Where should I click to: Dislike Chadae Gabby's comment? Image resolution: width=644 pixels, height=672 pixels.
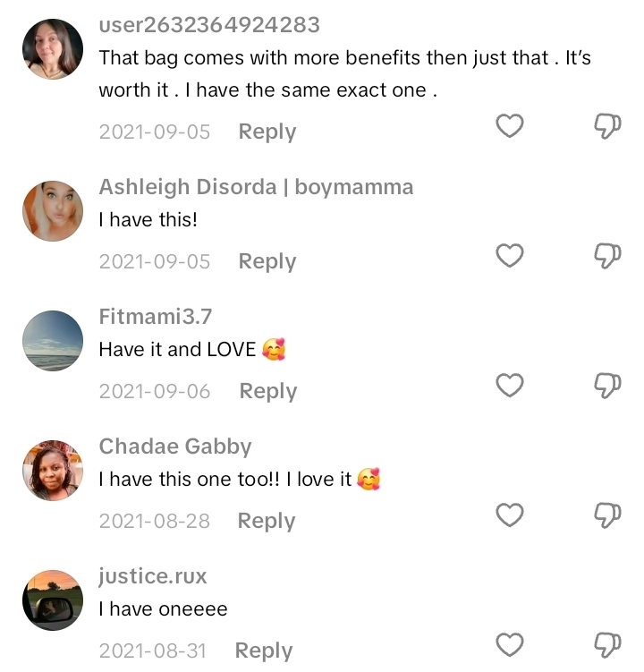607,515
